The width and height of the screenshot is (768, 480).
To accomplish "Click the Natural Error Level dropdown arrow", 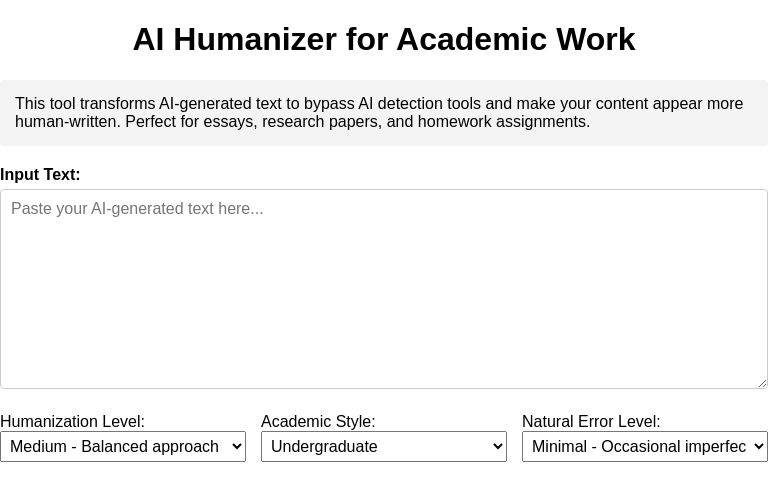I will [758, 446].
